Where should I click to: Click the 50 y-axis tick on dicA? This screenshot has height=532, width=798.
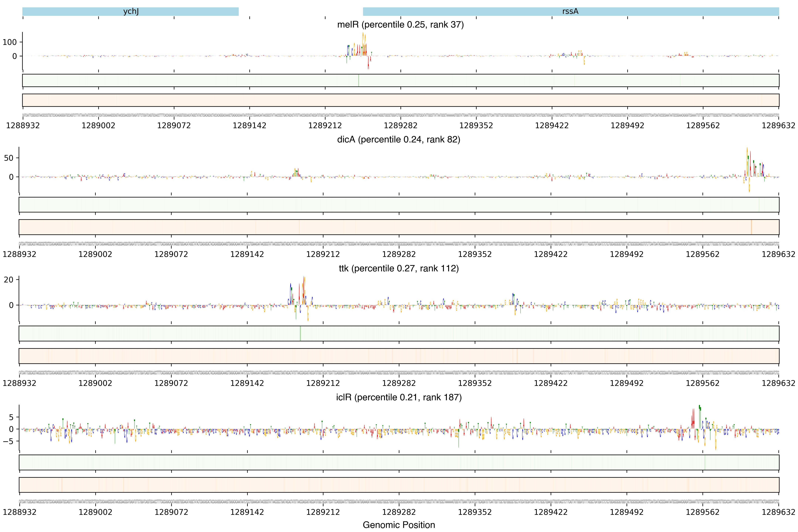pyautogui.click(x=9, y=158)
